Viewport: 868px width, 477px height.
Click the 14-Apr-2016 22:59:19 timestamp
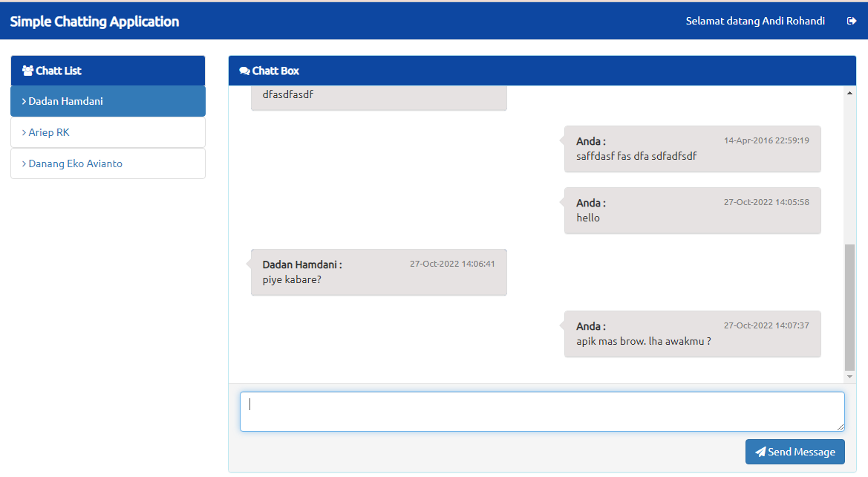click(766, 140)
